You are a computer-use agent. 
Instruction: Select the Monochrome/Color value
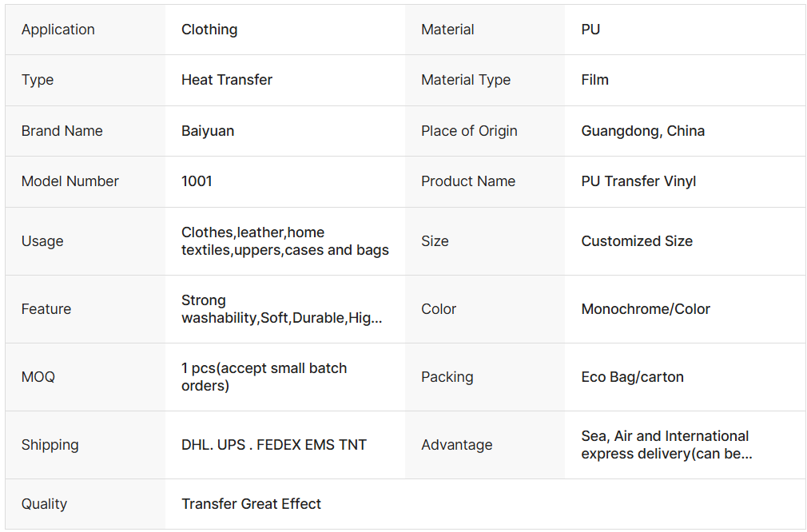(x=646, y=309)
